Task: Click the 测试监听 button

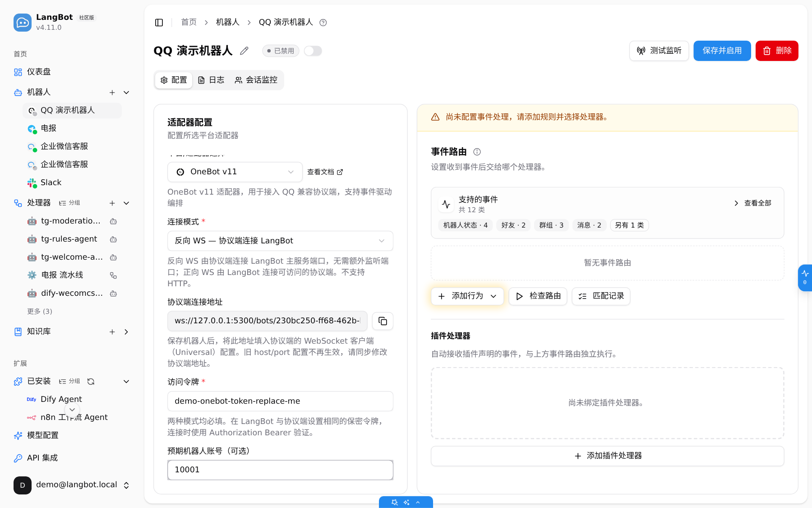Action: pyautogui.click(x=659, y=51)
